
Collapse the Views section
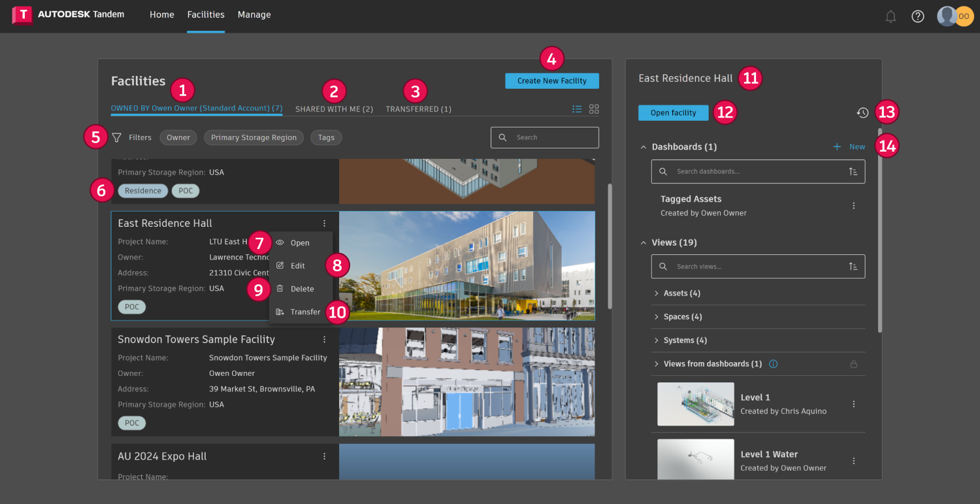pyautogui.click(x=644, y=243)
